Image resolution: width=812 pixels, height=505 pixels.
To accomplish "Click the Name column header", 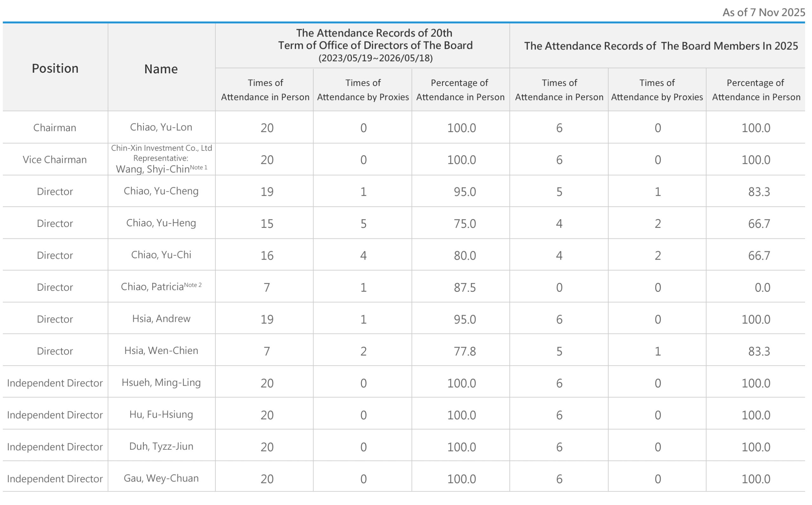I will (x=161, y=69).
